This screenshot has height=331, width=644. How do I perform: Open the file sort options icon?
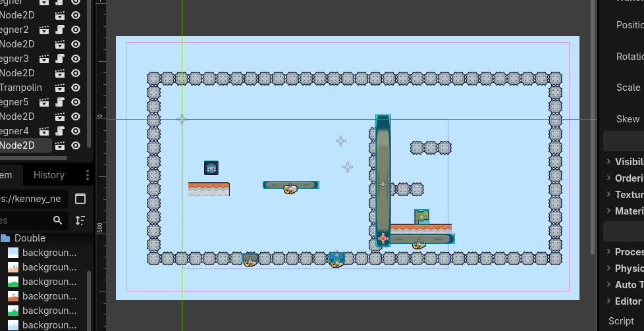[80, 220]
